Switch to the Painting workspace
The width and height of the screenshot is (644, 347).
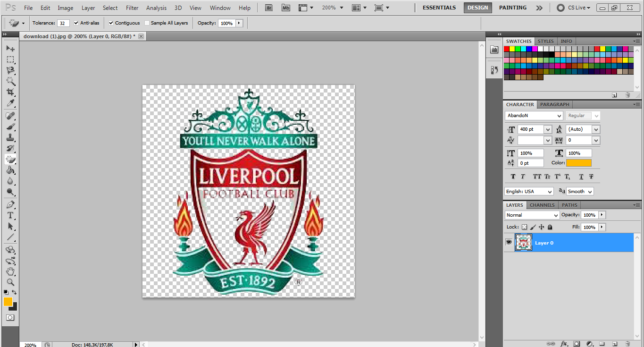pos(513,8)
